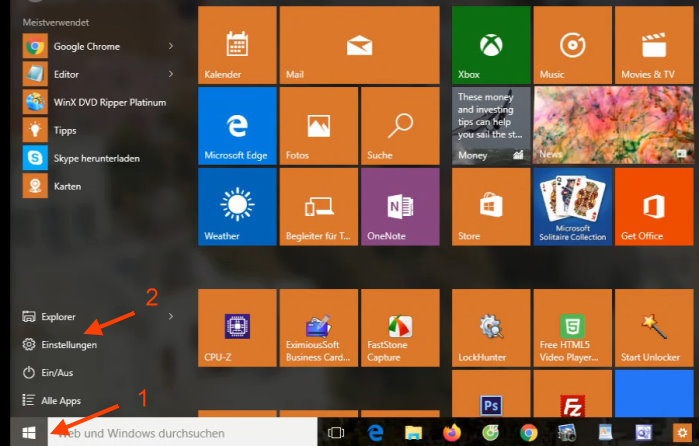
Task: Expand the Explorer submenu arrow
Action: (x=171, y=317)
